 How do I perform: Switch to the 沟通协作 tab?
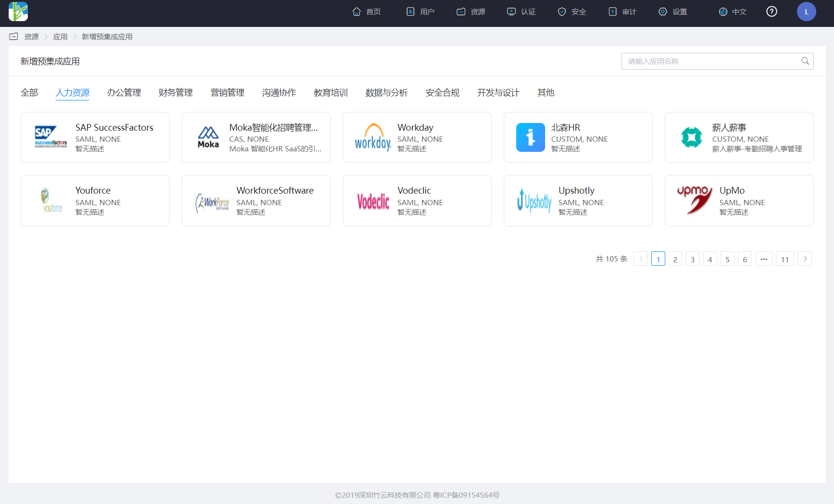pos(279,93)
